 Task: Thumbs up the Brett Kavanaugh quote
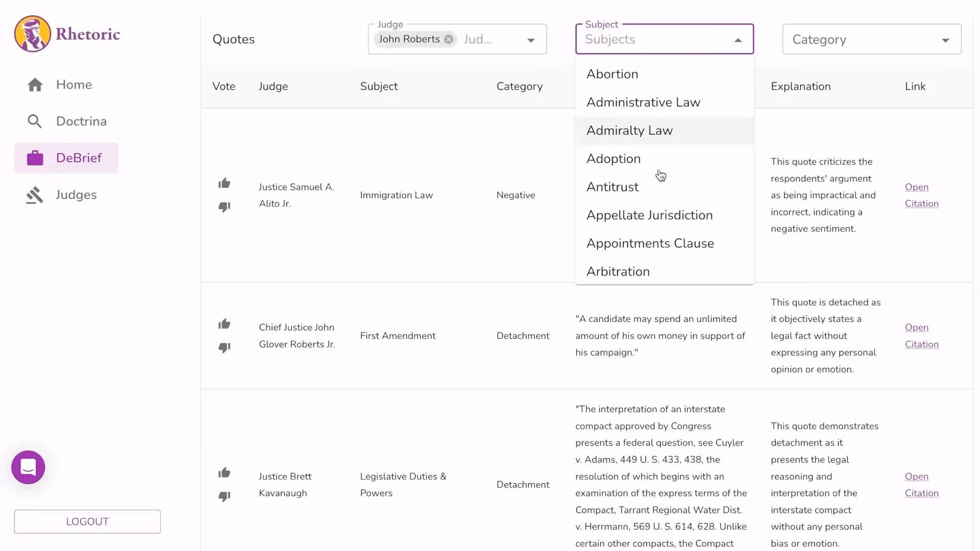pyautogui.click(x=224, y=473)
